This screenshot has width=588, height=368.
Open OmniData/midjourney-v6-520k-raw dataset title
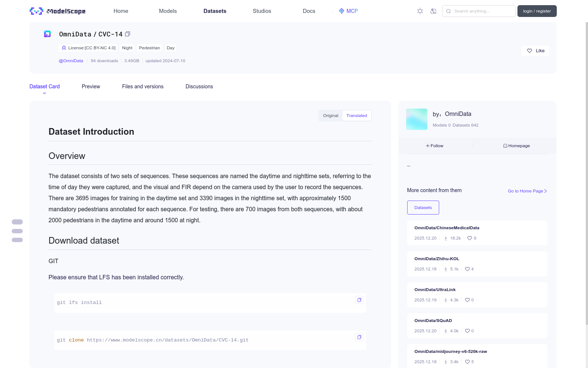tap(451, 351)
